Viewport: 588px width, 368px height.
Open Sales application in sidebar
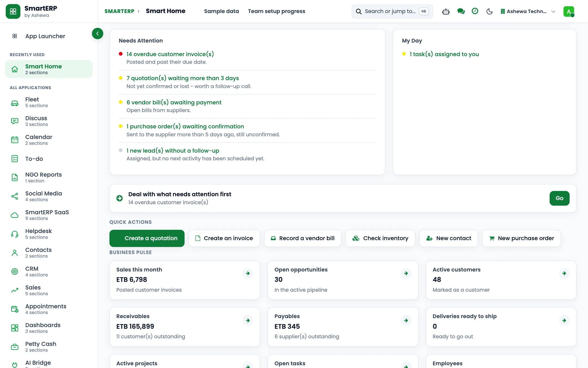tap(48, 290)
